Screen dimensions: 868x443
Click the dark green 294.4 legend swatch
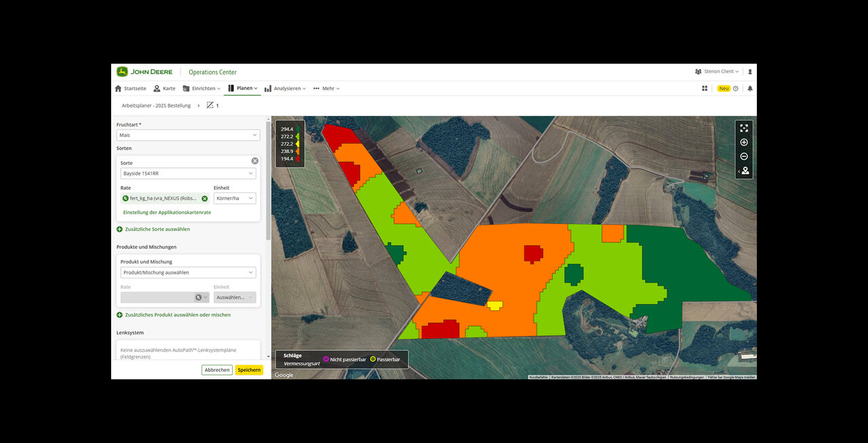point(298,129)
